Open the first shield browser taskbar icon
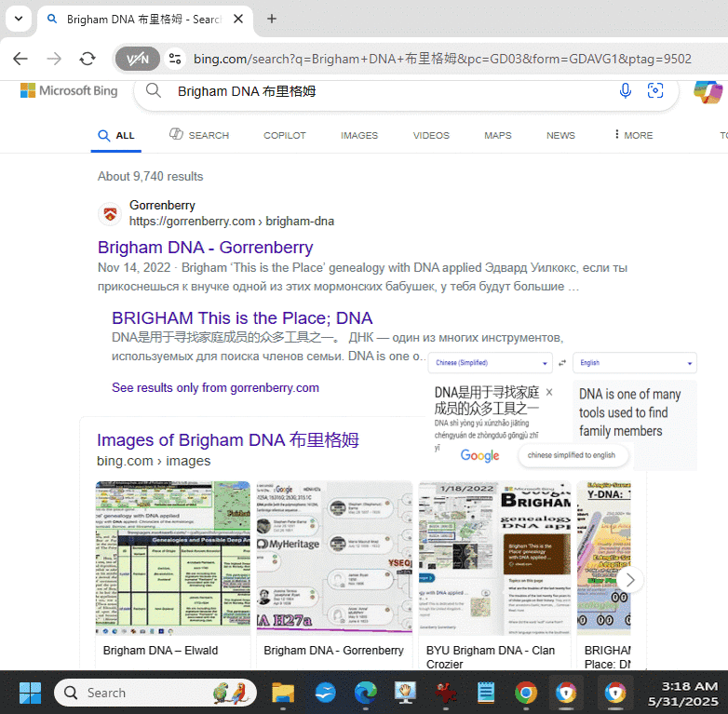This screenshot has height=714, width=728. pos(566,693)
